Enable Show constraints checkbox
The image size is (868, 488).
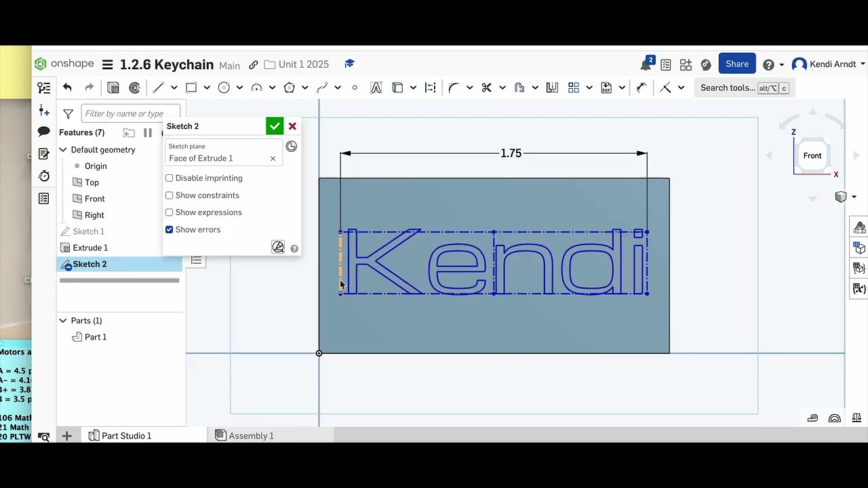(x=170, y=195)
